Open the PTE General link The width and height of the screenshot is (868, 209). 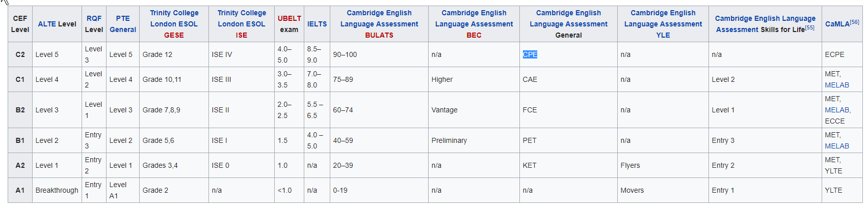click(x=123, y=24)
